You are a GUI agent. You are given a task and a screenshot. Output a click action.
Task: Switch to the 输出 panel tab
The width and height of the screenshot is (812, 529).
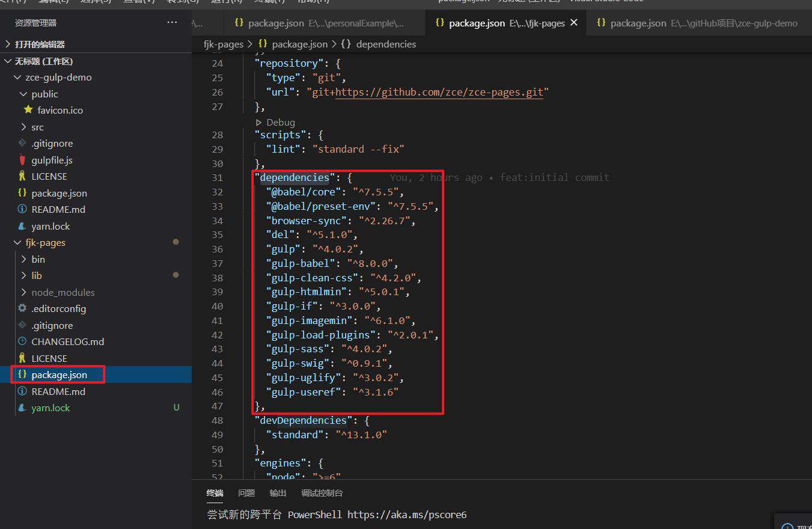coord(278,493)
